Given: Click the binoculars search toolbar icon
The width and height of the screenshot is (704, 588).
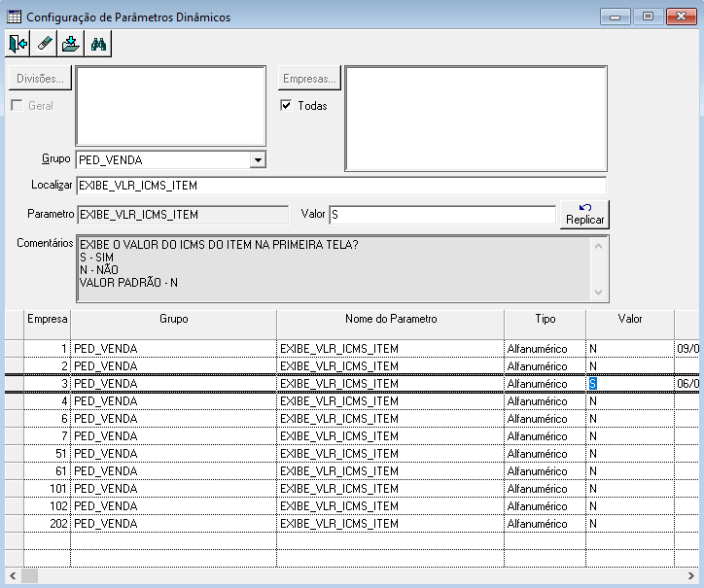Looking at the screenshot, I should (x=98, y=44).
